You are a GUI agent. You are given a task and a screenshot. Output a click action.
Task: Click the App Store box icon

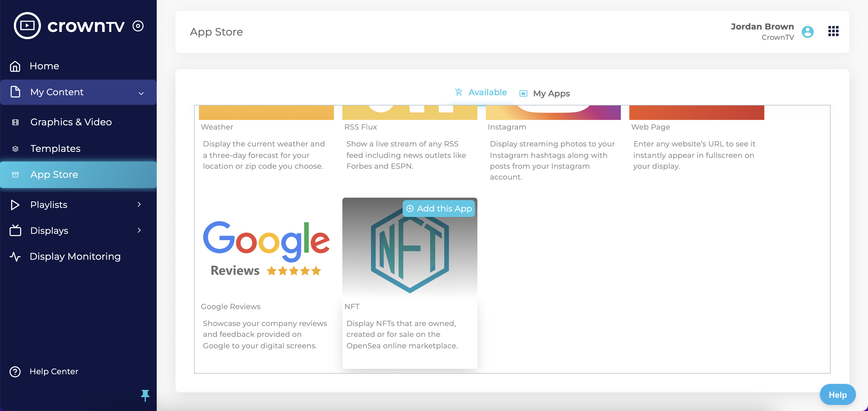tap(15, 174)
